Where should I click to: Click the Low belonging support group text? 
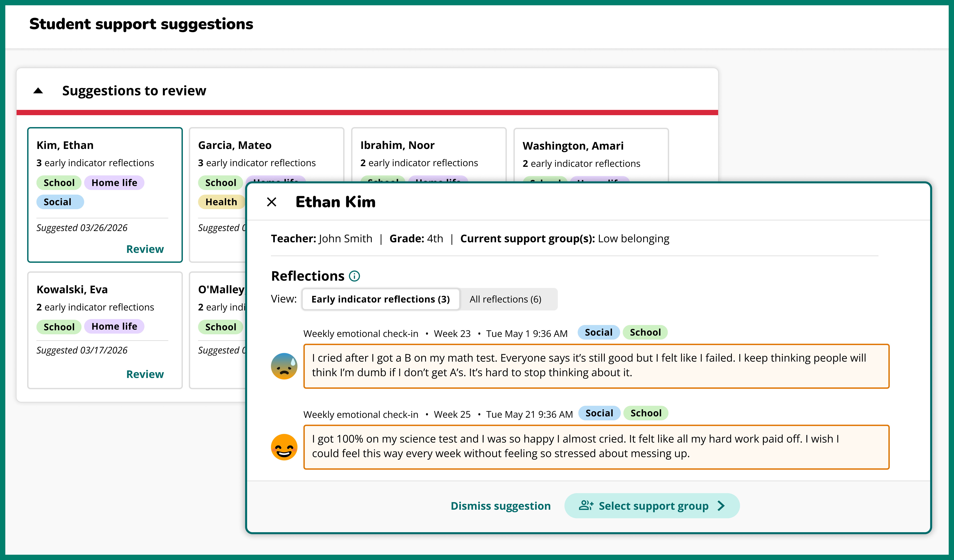(633, 239)
